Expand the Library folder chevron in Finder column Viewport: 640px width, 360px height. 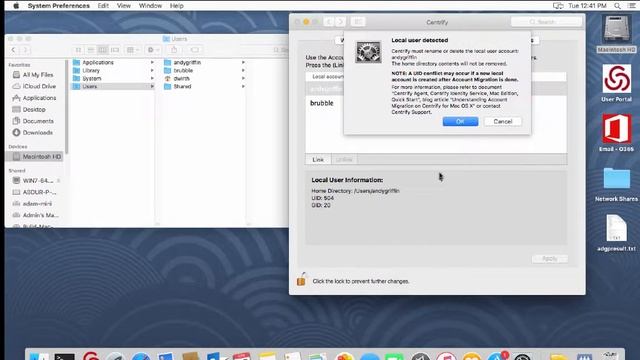pos(152,70)
